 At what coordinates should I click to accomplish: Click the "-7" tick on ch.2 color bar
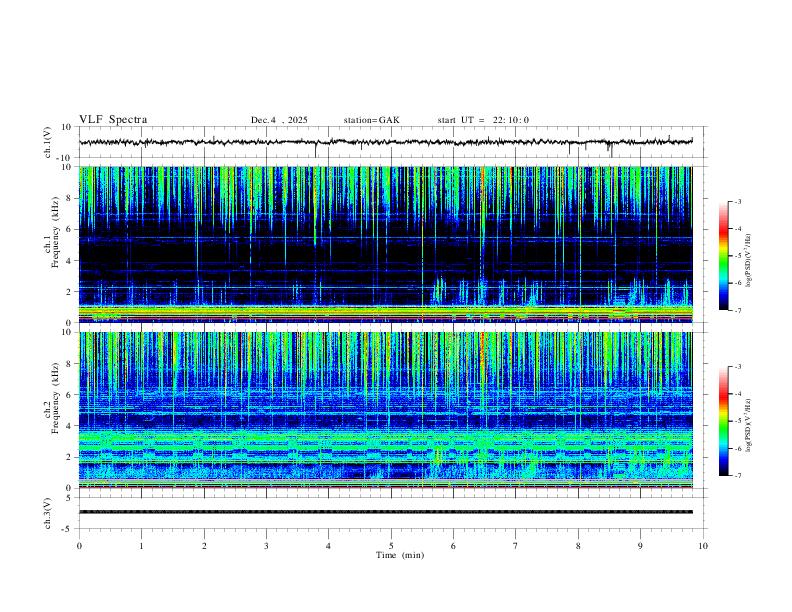(x=738, y=475)
